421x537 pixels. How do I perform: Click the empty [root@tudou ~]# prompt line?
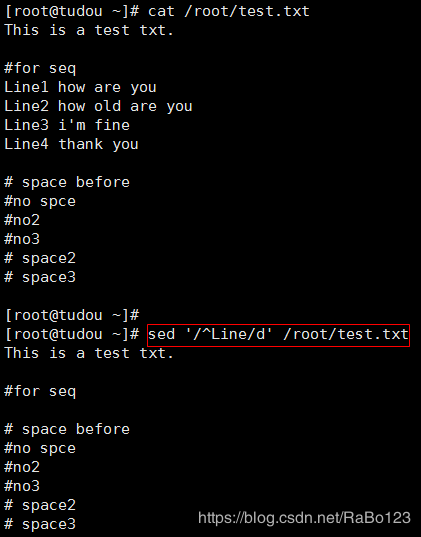72,315
